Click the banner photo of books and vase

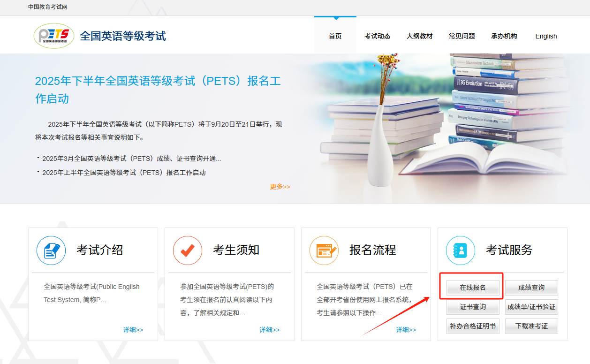[x=441, y=129]
